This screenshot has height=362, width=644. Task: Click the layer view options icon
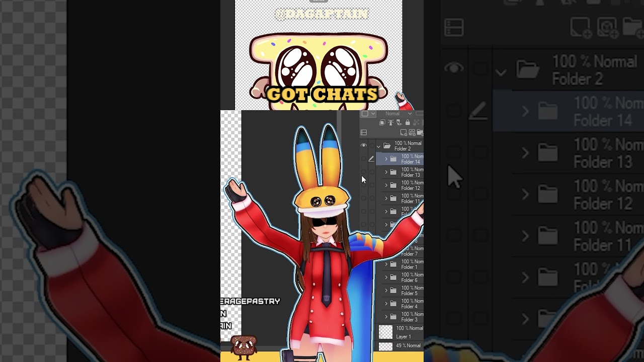tap(364, 132)
